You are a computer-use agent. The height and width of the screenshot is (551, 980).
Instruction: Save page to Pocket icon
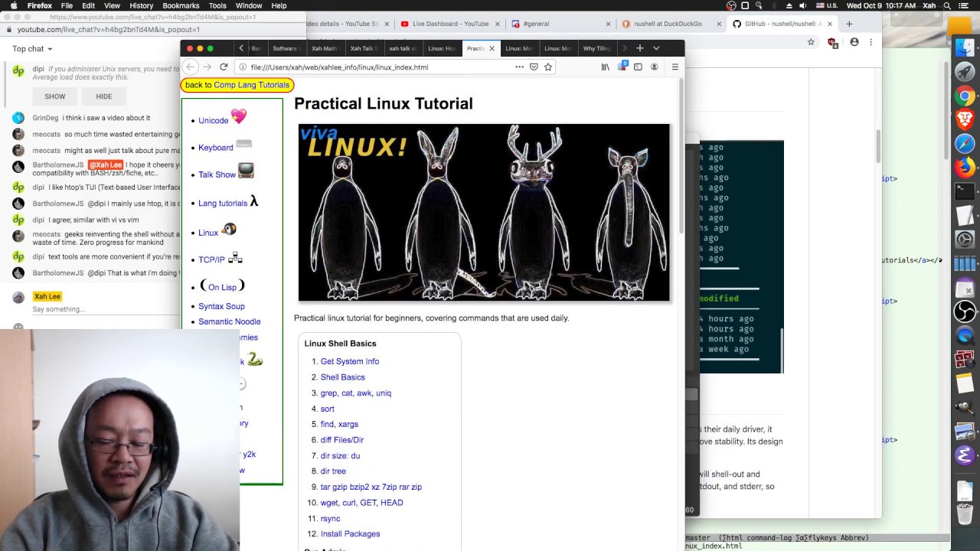coord(534,67)
